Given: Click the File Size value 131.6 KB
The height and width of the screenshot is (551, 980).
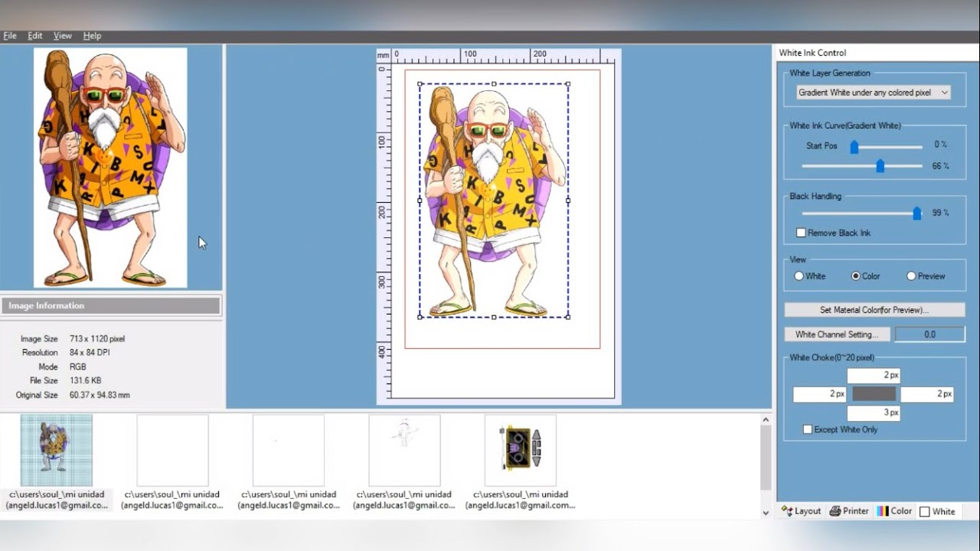Looking at the screenshot, I should click(85, 380).
